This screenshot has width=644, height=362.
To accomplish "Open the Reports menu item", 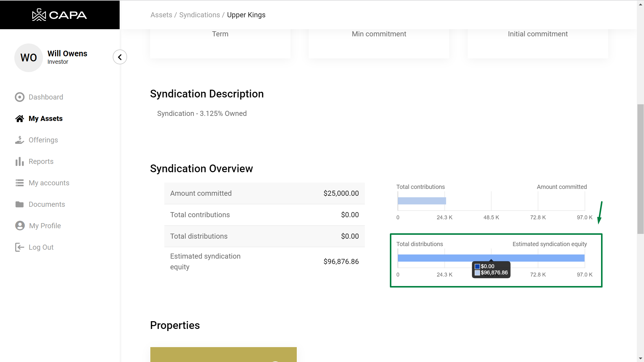I will pos(41,161).
